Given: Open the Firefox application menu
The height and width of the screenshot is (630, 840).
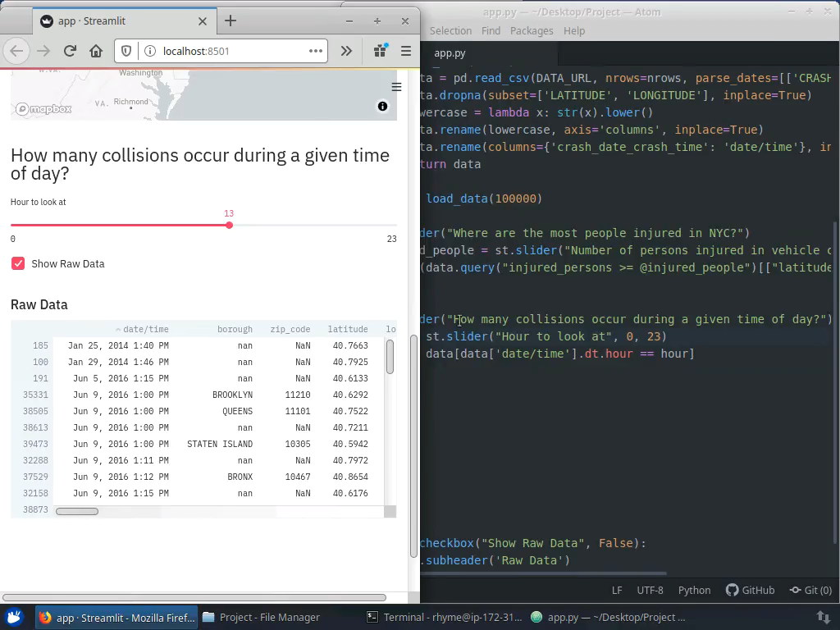Looking at the screenshot, I should click(x=405, y=51).
